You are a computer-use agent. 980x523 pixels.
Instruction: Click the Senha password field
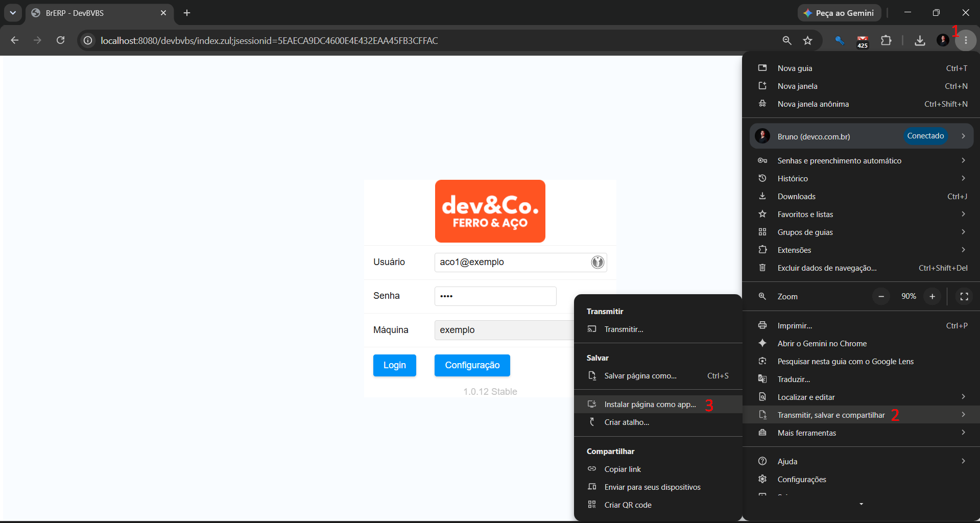point(495,296)
